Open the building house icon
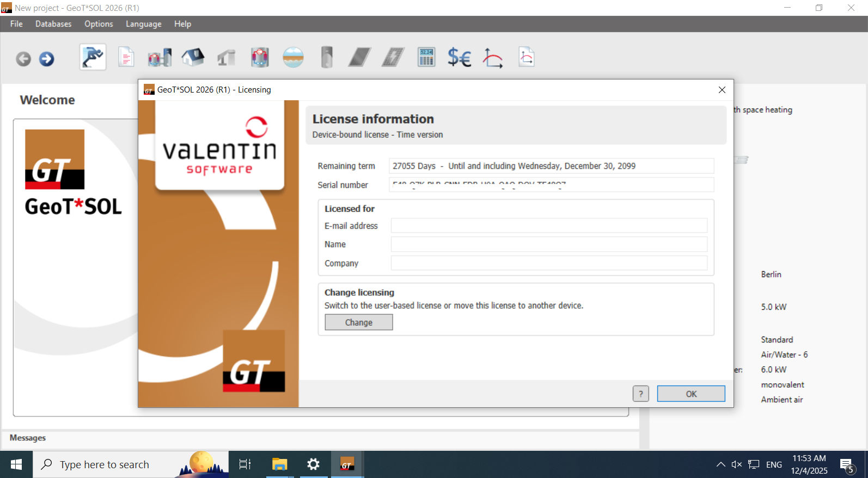The width and height of the screenshot is (868, 478). tap(193, 57)
